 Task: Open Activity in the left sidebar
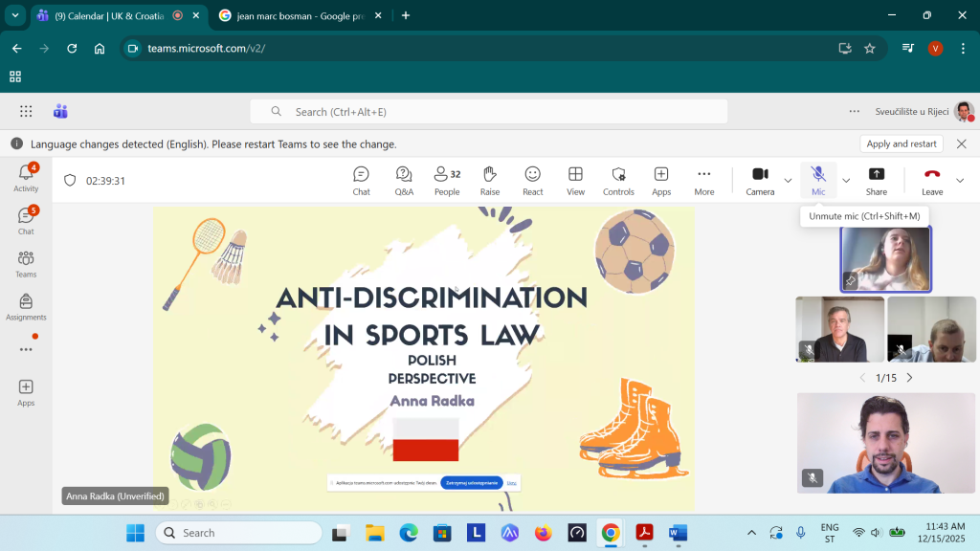point(26,177)
